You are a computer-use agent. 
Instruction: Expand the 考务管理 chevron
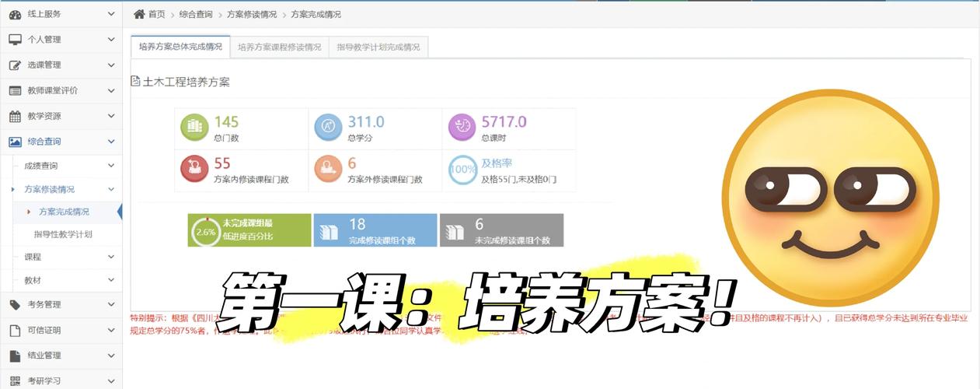point(111,304)
